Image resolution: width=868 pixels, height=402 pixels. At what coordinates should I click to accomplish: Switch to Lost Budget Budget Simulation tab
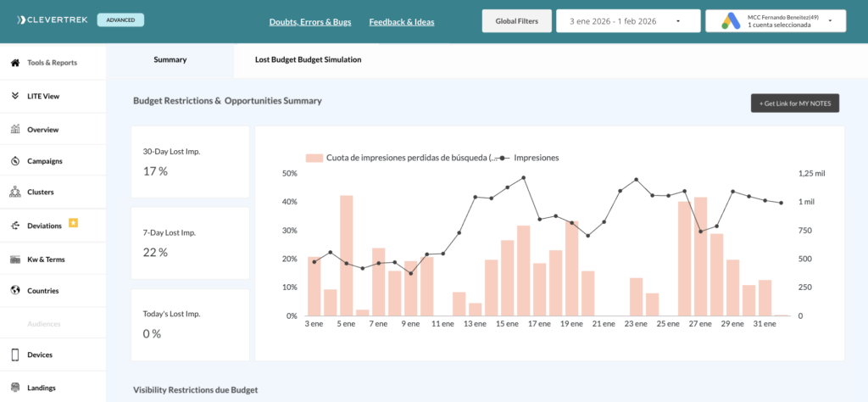coord(308,60)
